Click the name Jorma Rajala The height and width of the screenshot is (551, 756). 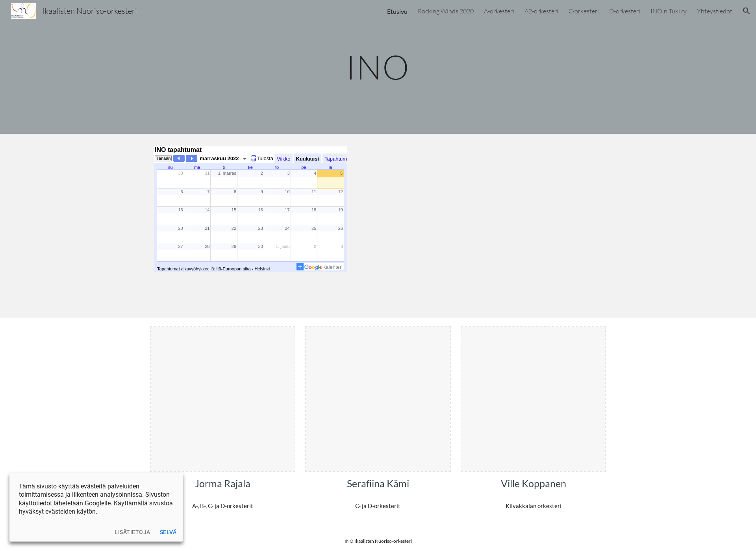click(x=222, y=484)
